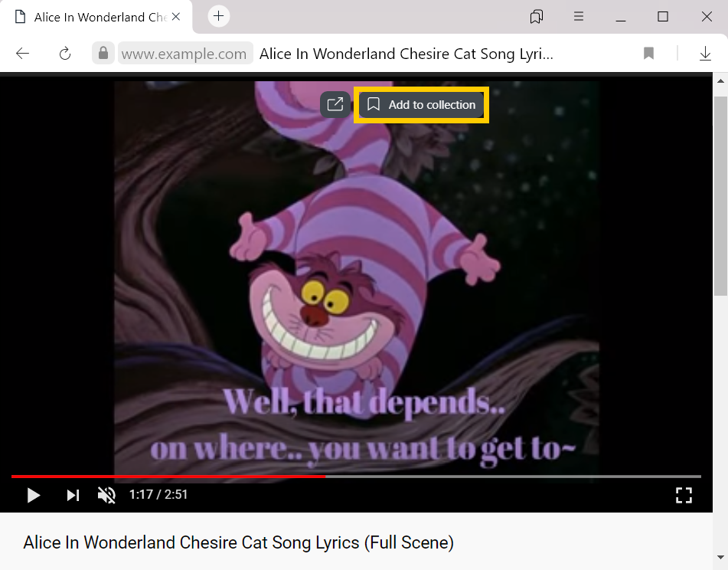Open the collections/bookmarks panel icon
728x570 pixels.
click(537, 17)
